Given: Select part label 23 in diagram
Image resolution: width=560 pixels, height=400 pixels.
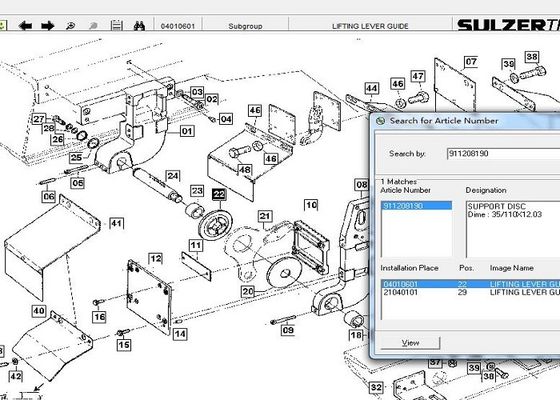Looking at the screenshot, I should pos(197,191).
